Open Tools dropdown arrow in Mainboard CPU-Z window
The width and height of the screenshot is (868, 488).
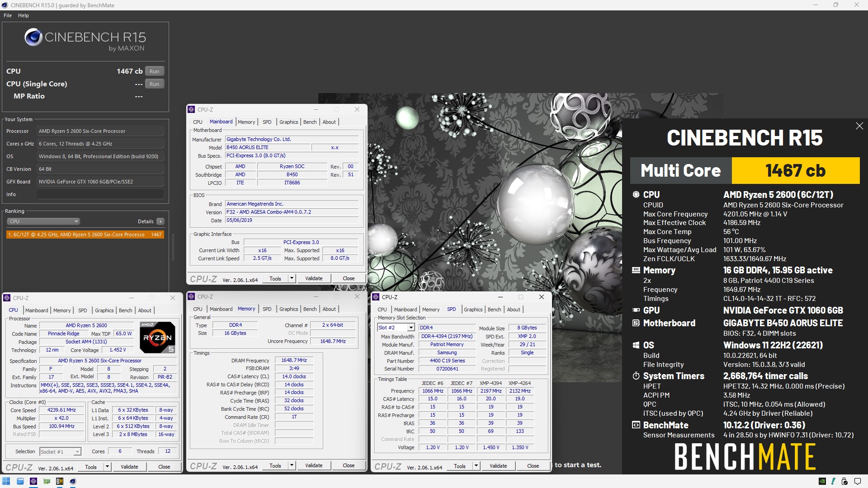coord(292,278)
